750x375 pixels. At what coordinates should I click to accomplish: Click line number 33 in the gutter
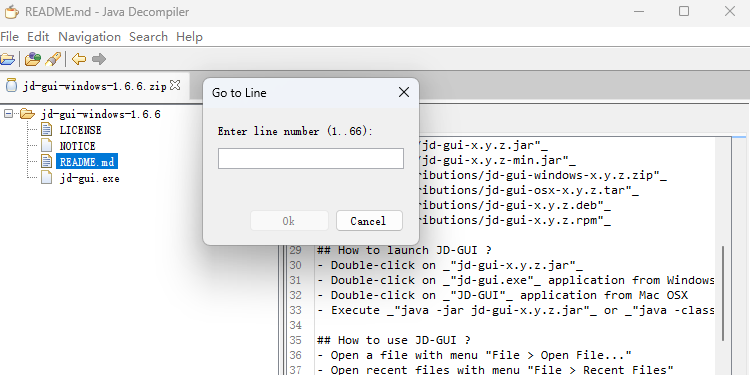296,310
